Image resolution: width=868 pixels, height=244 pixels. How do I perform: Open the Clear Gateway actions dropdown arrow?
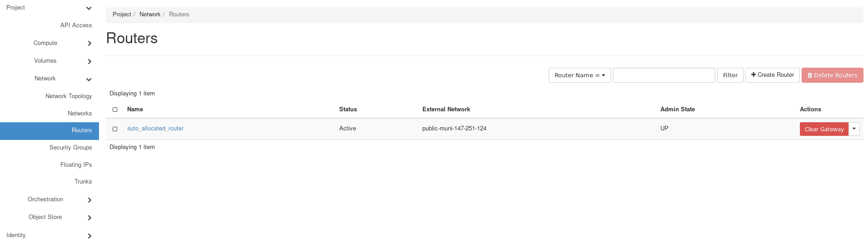(x=854, y=129)
